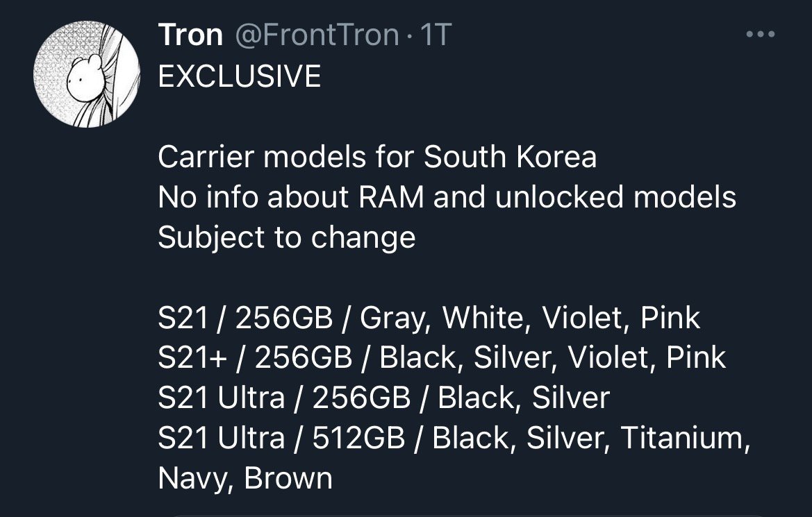
Task: Click the No info about RAM line
Action: [447, 196]
